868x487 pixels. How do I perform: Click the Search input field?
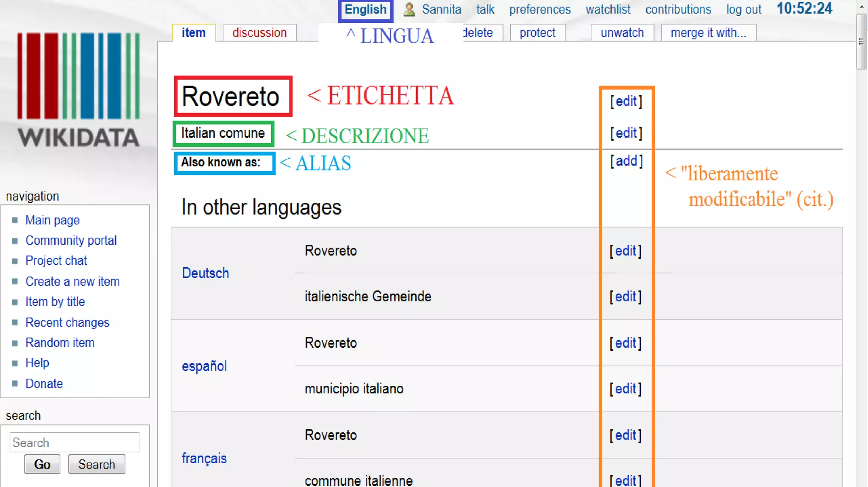coord(75,443)
